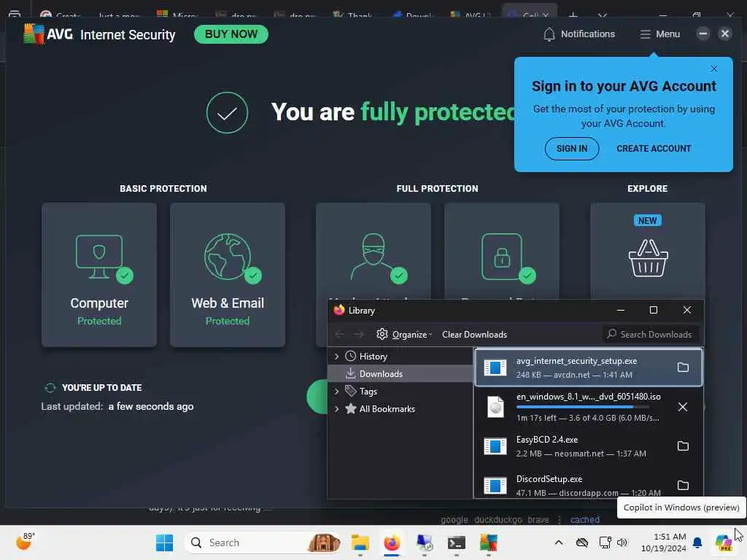Open the Organize dropdown menu
Screen dimensions: 747x560
[x=404, y=334]
